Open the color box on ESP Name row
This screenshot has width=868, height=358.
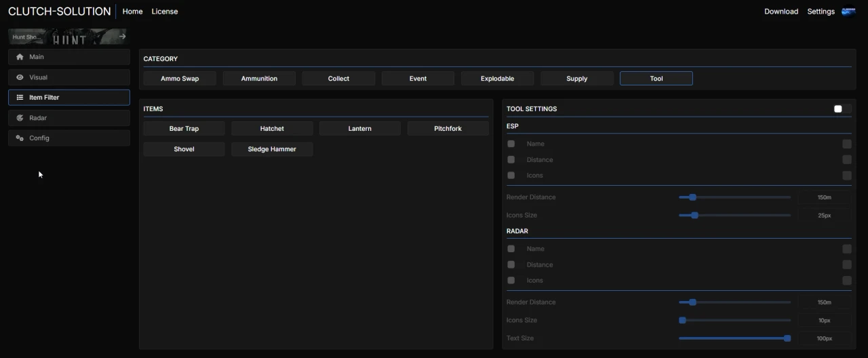coord(847,144)
